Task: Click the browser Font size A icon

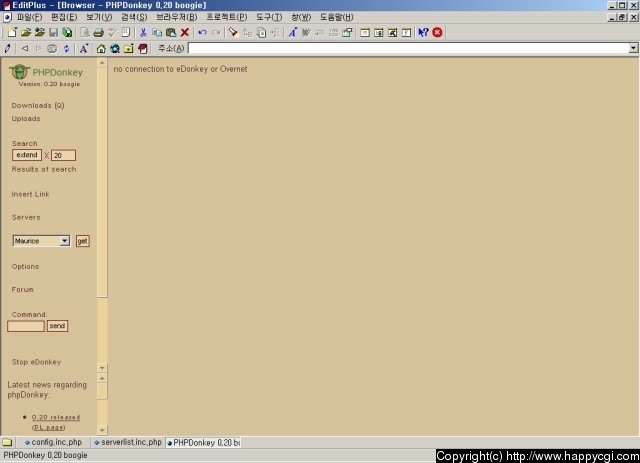Action: pyautogui.click(x=84, y=49)
